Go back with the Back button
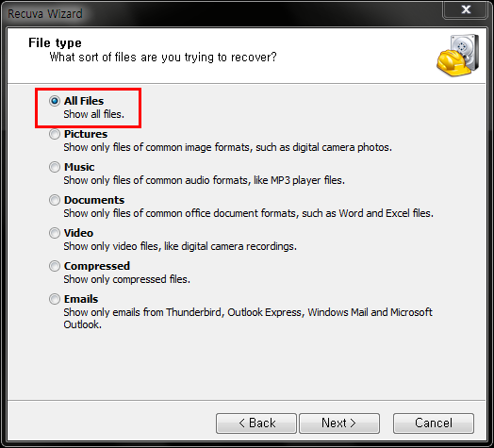Screen dimensions: 494x448 pyautogui.click(x=256, y=423)
